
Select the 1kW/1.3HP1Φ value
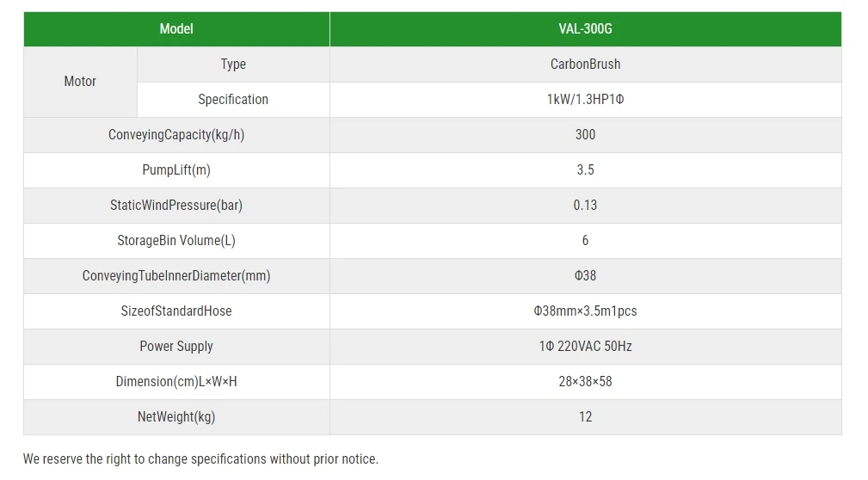tap(585, 99)
